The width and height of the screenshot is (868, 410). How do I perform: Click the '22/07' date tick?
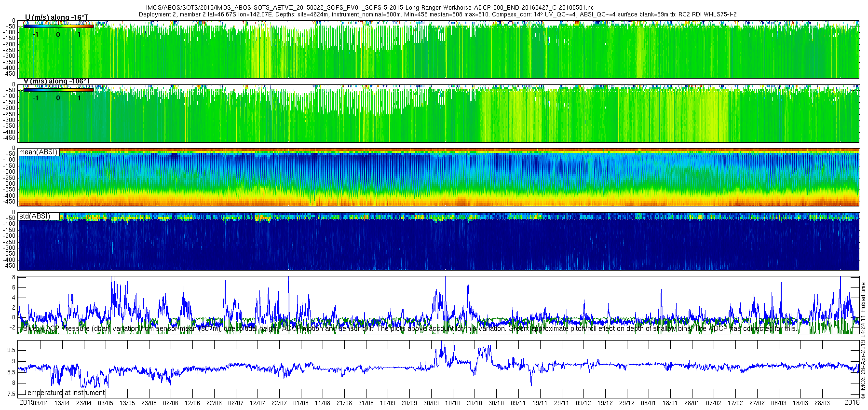coord(279,403)
